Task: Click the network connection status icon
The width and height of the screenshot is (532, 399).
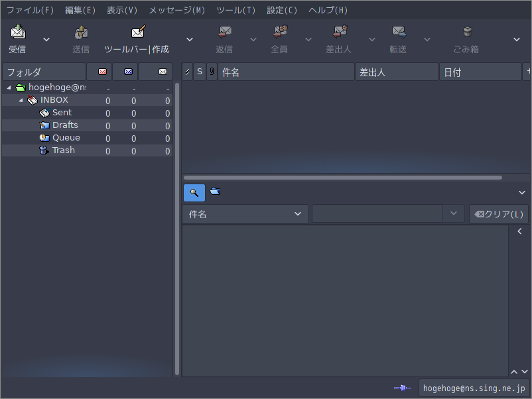Action: (x=403, y=388)
